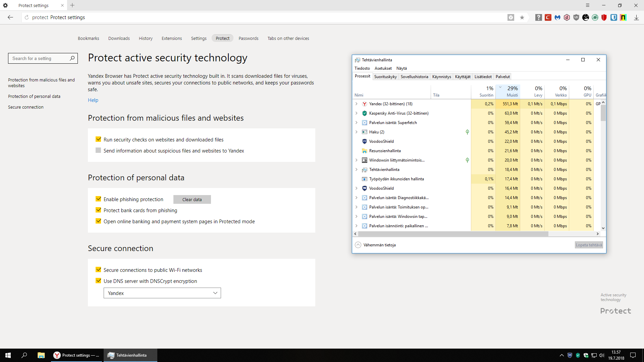
Task: Click the Clear data button
Action: [192, 199]
